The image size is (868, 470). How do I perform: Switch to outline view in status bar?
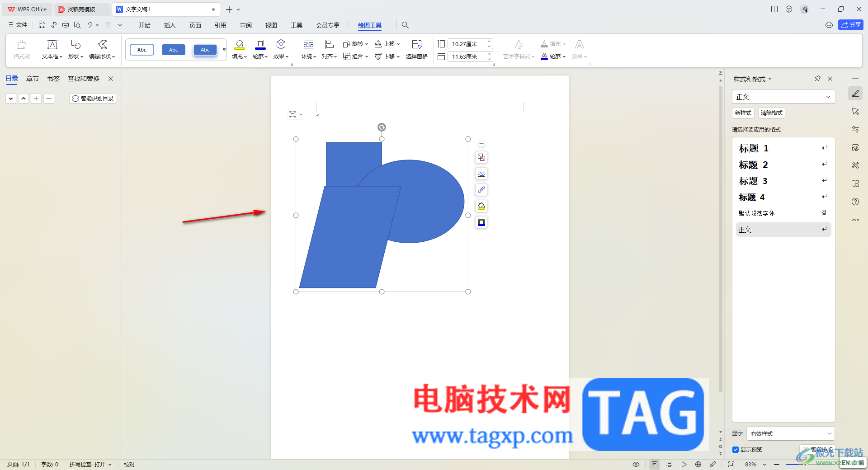(x=669, y=464)
